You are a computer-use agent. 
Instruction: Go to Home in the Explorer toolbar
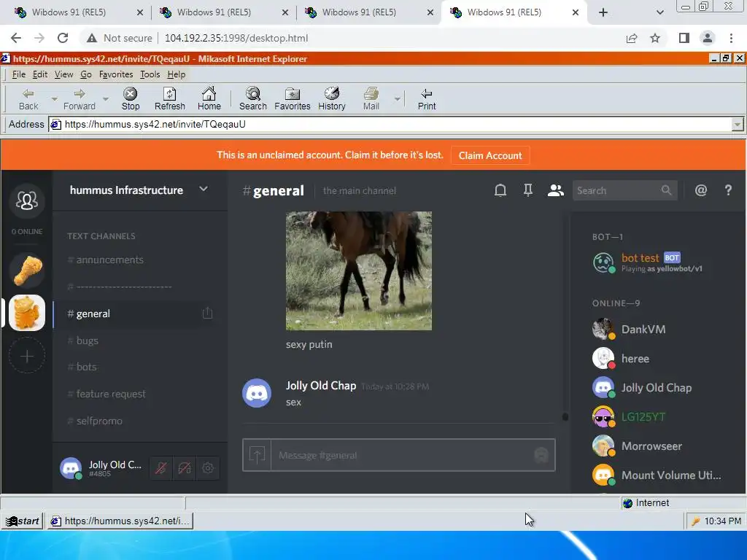(209, 99)
